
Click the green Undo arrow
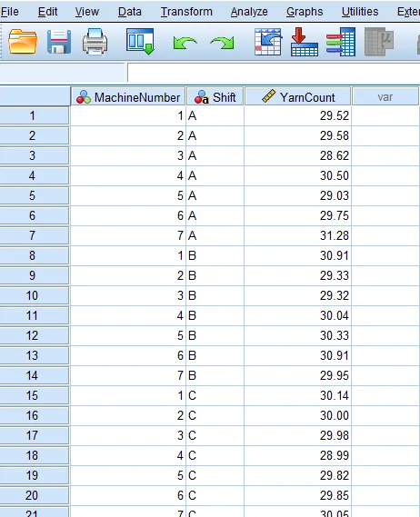coord(185,43)
